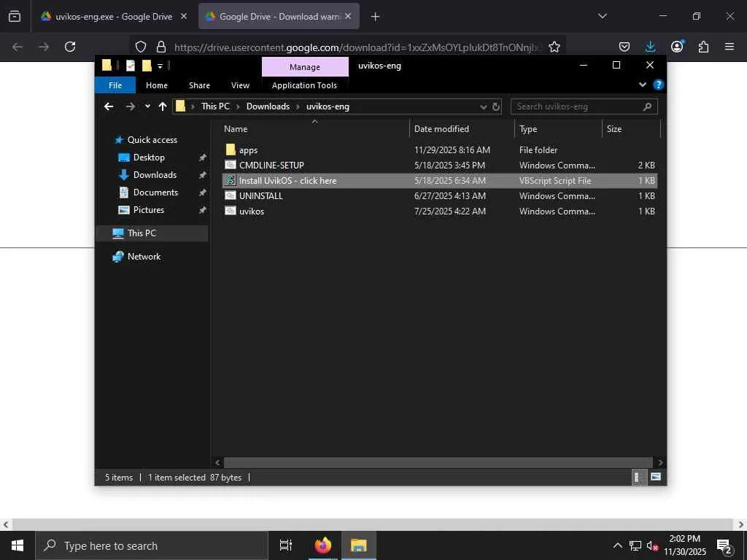Customize quick access toolbar dropdown
The width and height of the screenshot is (747, 560).
click(160, 66)
